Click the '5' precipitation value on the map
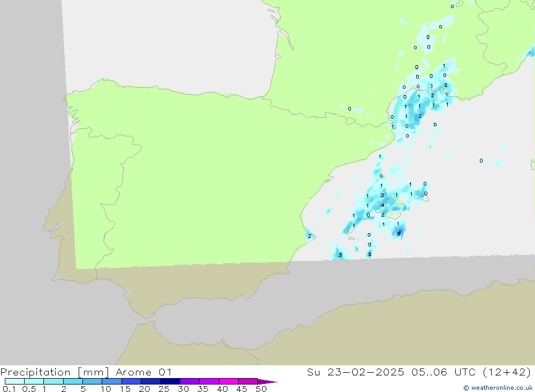The height and width of the screenshot is (392, 535). click(370, 254)
